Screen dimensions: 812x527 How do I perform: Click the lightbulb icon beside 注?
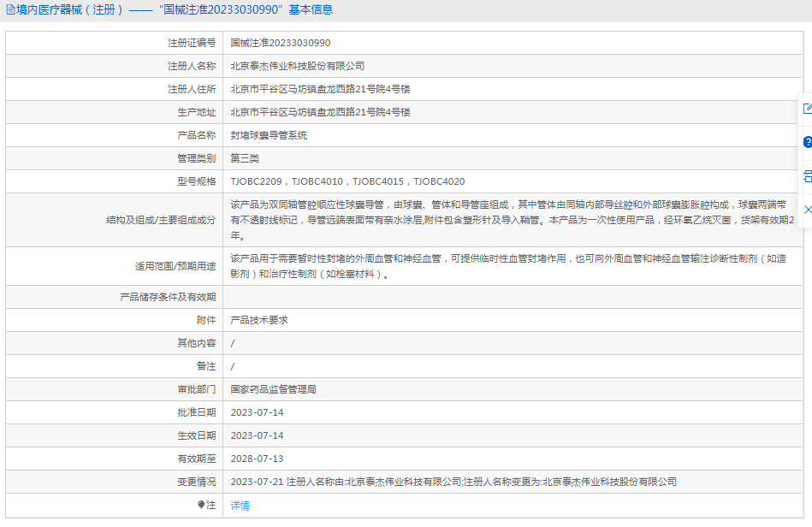[x=201, y=505]
